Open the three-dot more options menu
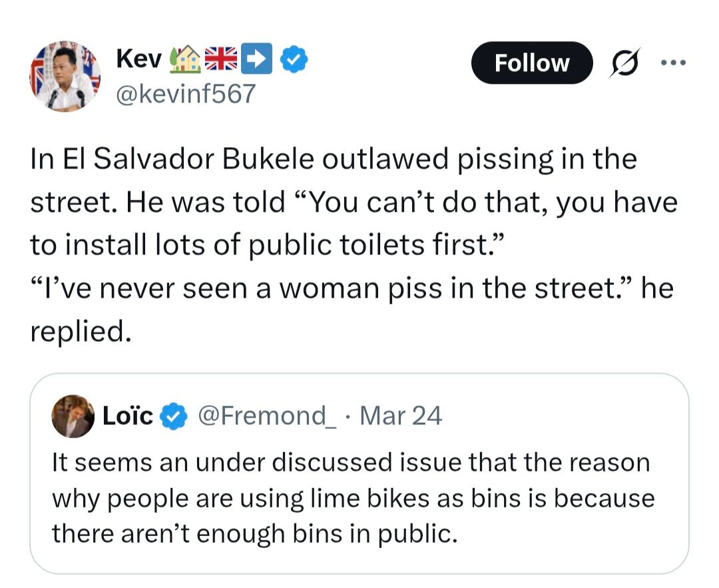Screen dimensions: 719x588 (x=672, y=63)
